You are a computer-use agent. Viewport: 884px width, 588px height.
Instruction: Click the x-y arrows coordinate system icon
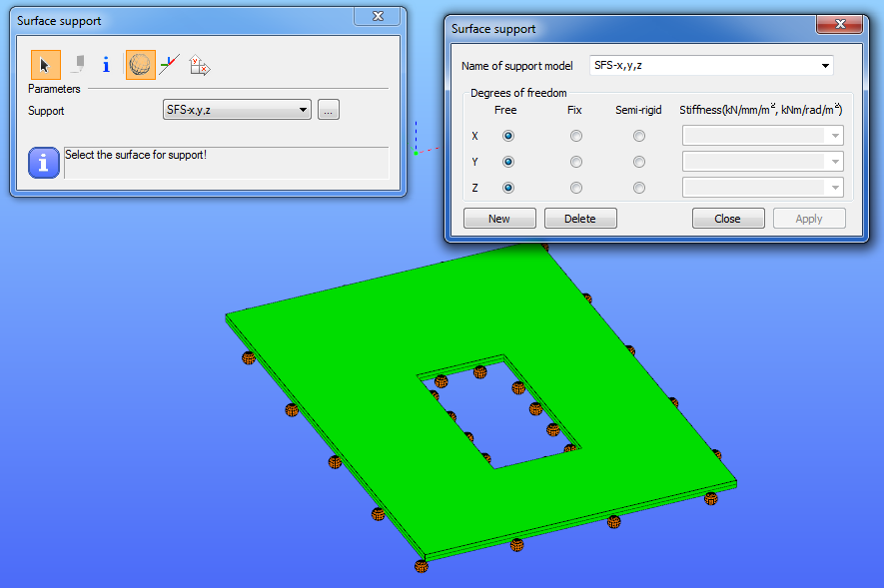click(200, 65)
